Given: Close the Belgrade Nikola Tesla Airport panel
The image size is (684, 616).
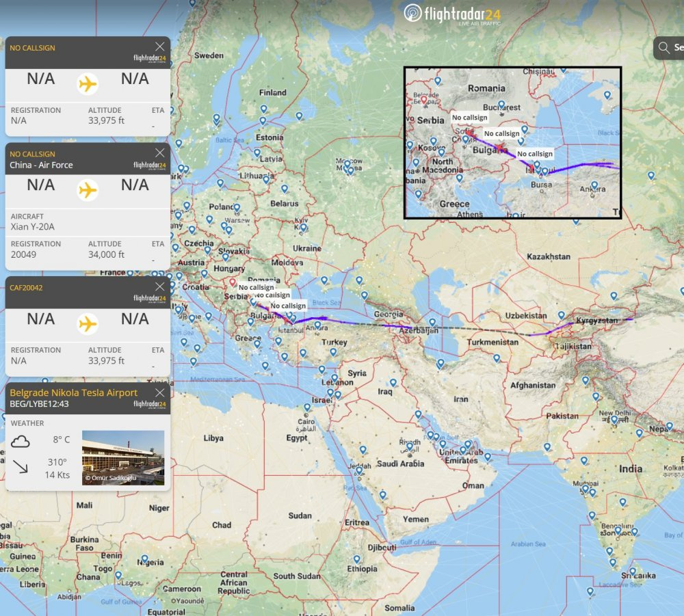Looking at the screenshot, I should pyautogui.click(x=159, y=392).
